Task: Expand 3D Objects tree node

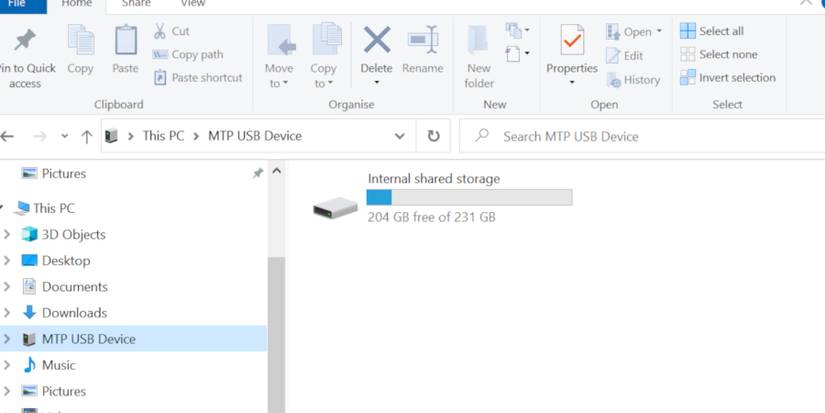Action: (x=7, y=234)
